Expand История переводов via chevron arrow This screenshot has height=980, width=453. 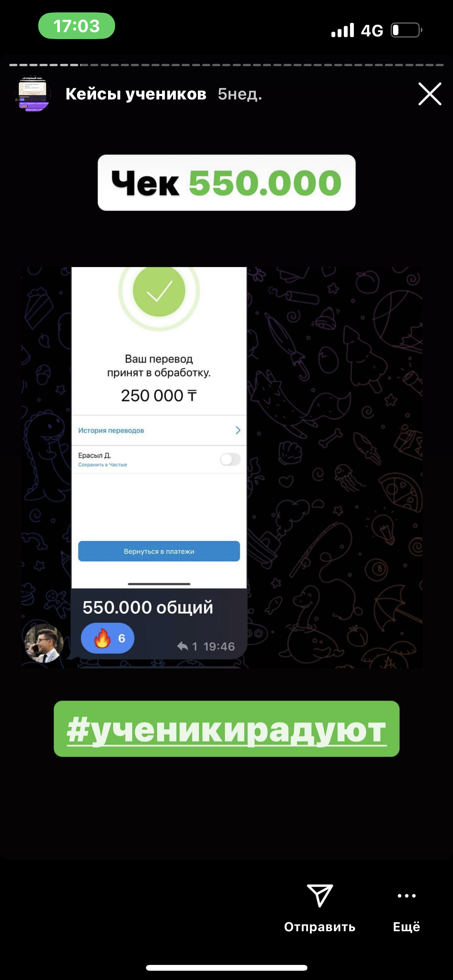(x=238, y=430)
